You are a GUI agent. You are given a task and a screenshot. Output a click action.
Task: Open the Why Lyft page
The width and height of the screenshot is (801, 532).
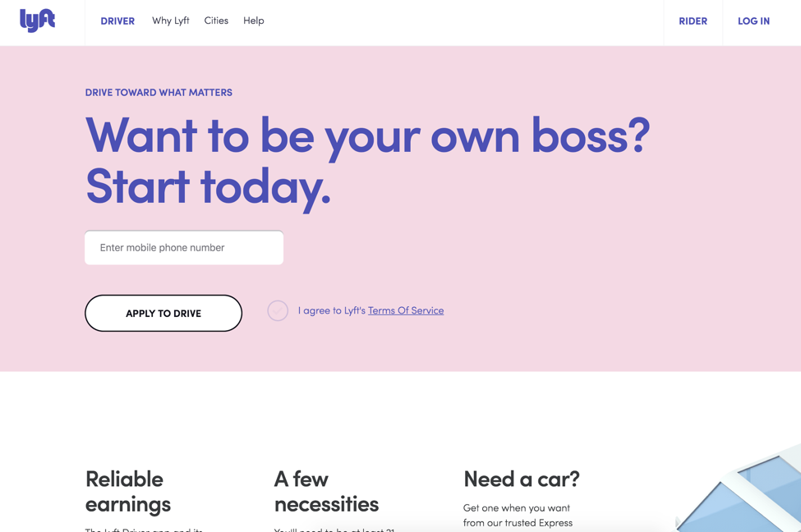(x=170, y=21)
